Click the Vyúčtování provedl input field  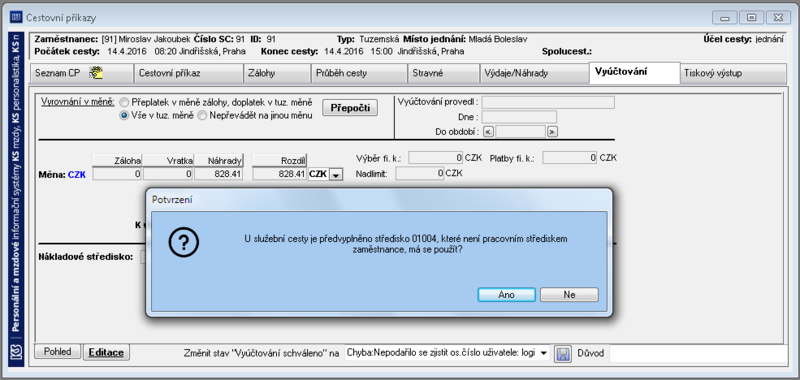pyautogui.click(x=548, y=102)
